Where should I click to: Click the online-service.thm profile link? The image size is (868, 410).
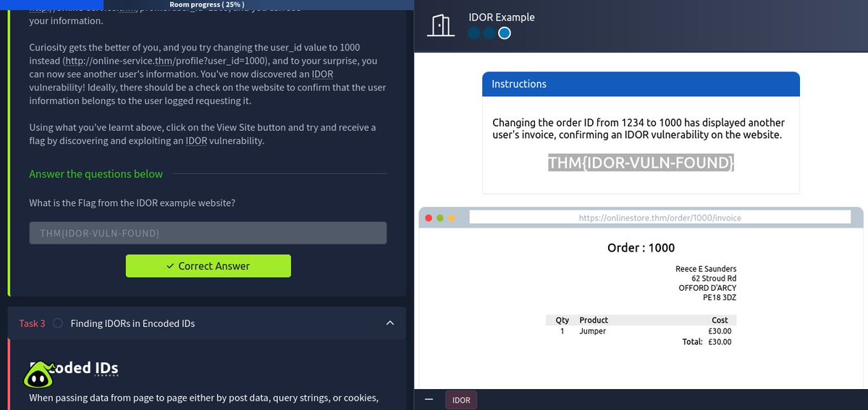click(x=166, y=61)
